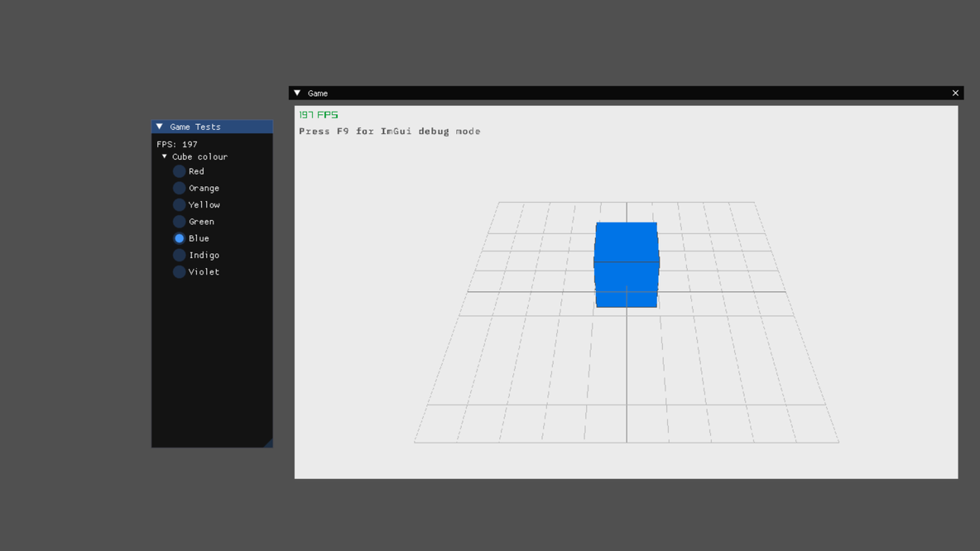Choose the Orange radio button
The image size is (980, 551).
click(x=179, y=188)
